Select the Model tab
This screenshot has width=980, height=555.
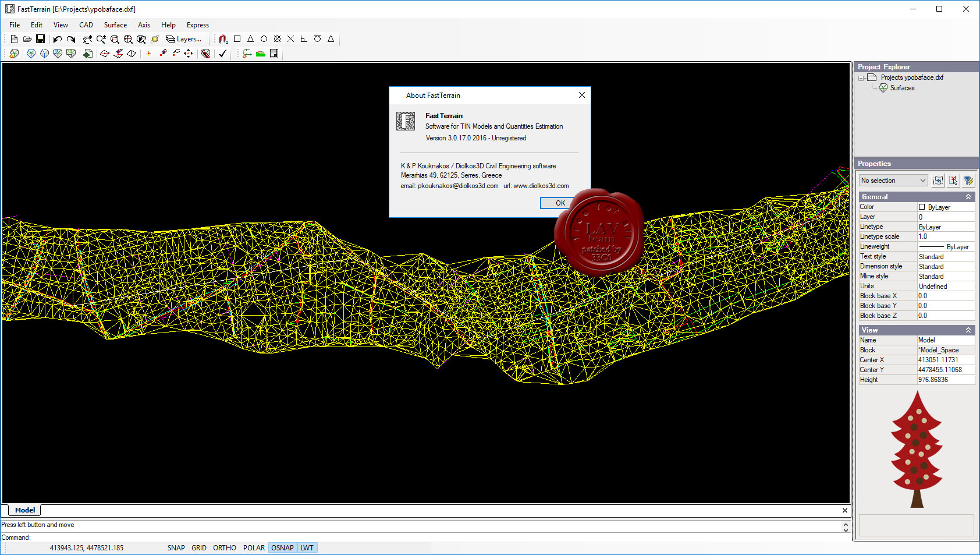click(25, 510)
